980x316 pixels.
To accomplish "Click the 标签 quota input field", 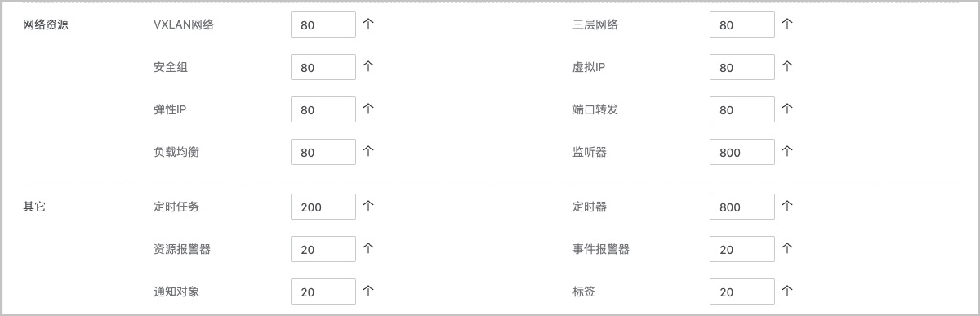I will [x=742, y=292].
